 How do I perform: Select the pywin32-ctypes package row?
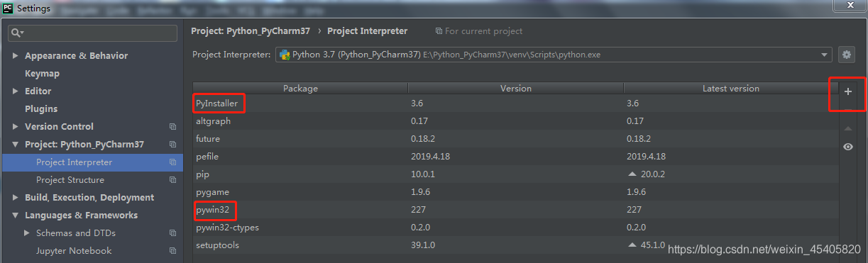(515, 228)
